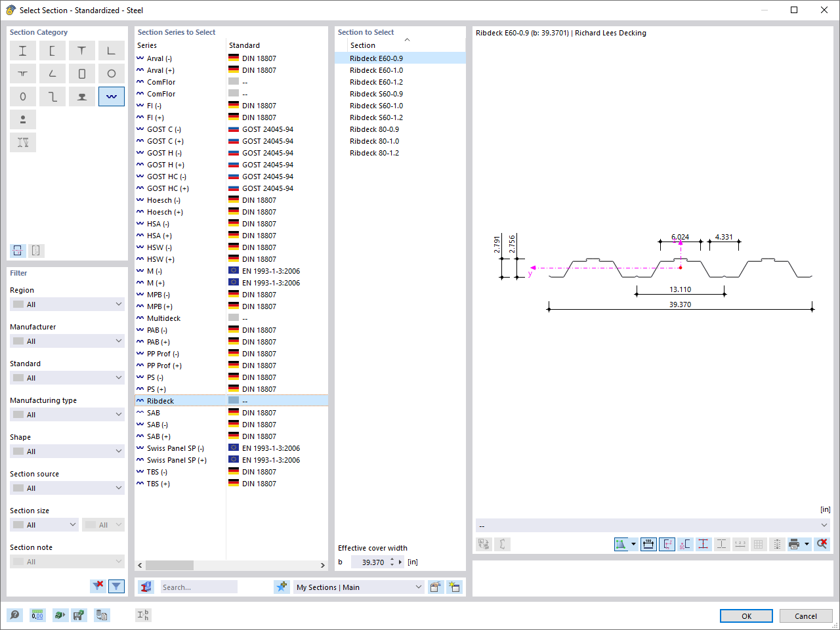
Task: Select section Ribdeck S60-0.9
Action: [x=400, y=94]
